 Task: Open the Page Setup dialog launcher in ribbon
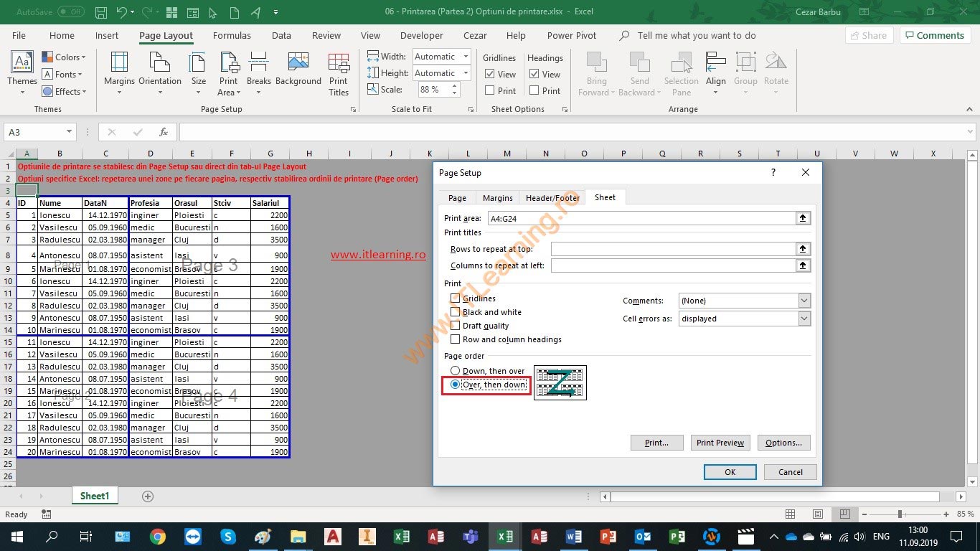point(353,110)
